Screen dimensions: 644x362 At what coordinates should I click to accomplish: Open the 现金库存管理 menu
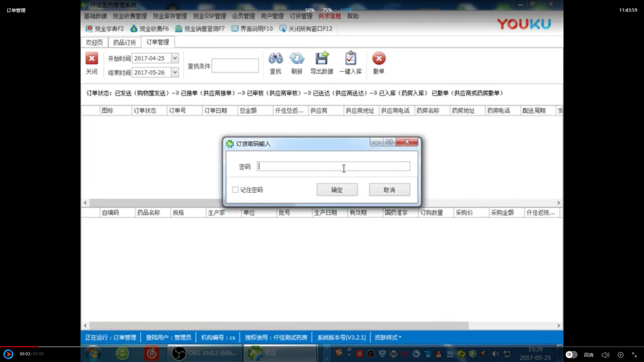tap(170, 16)
